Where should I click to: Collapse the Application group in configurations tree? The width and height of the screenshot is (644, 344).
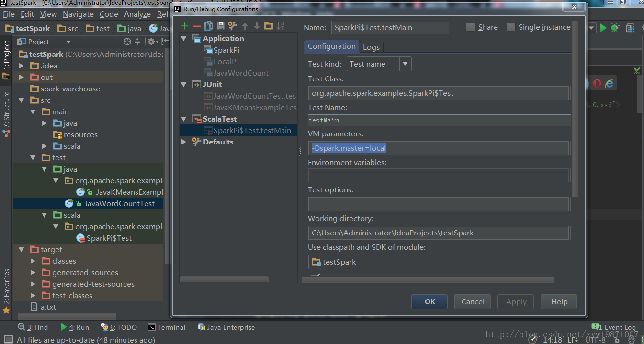pyautogui.click(x=184, y=39)
